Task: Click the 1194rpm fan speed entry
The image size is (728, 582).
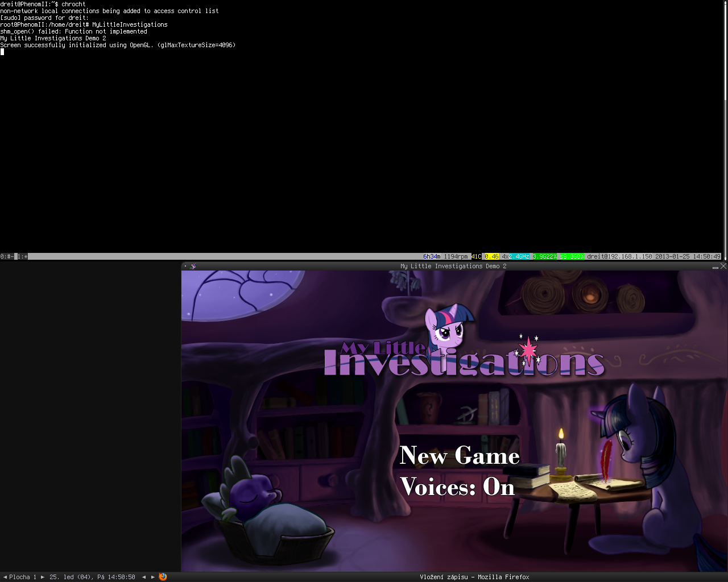Action: tap(456, 257)
